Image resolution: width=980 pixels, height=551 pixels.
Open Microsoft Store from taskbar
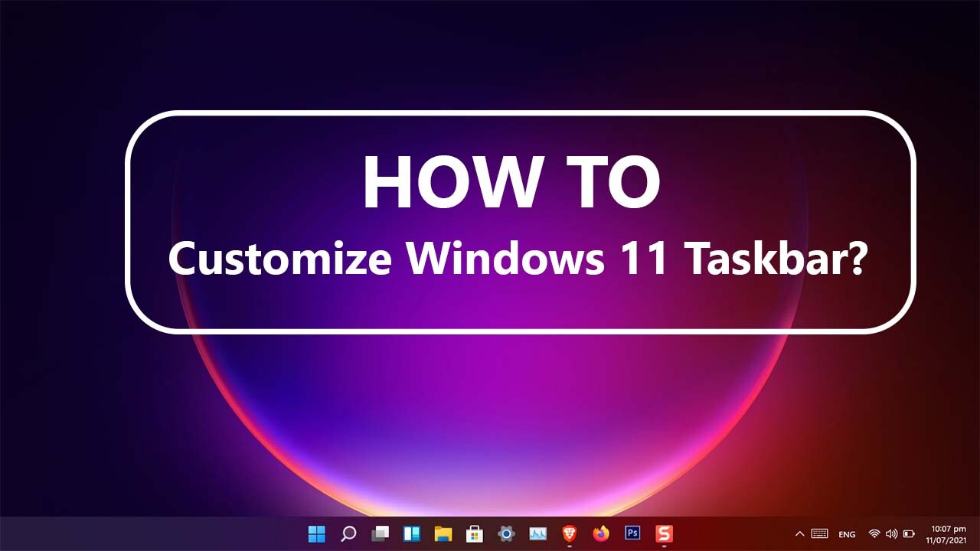[475, 533]
